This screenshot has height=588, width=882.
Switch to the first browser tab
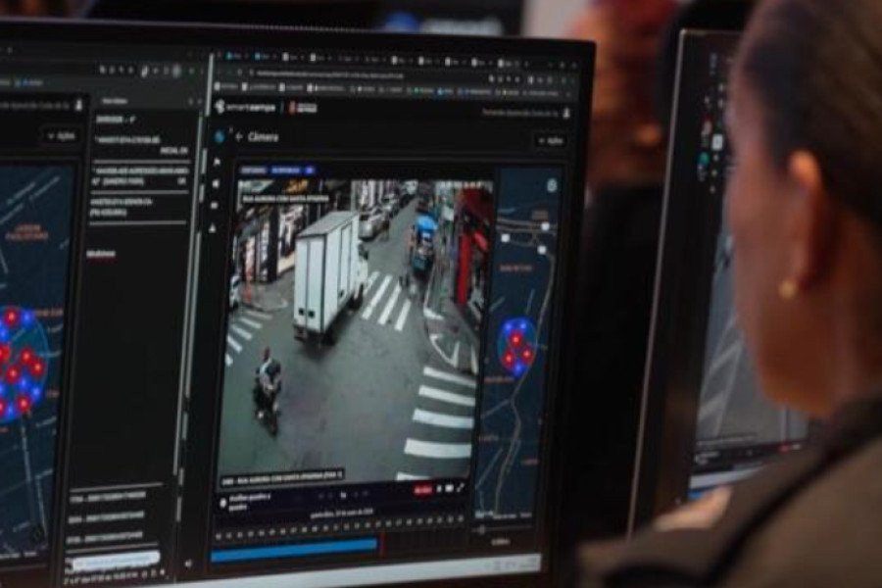[x=235, y=56]
